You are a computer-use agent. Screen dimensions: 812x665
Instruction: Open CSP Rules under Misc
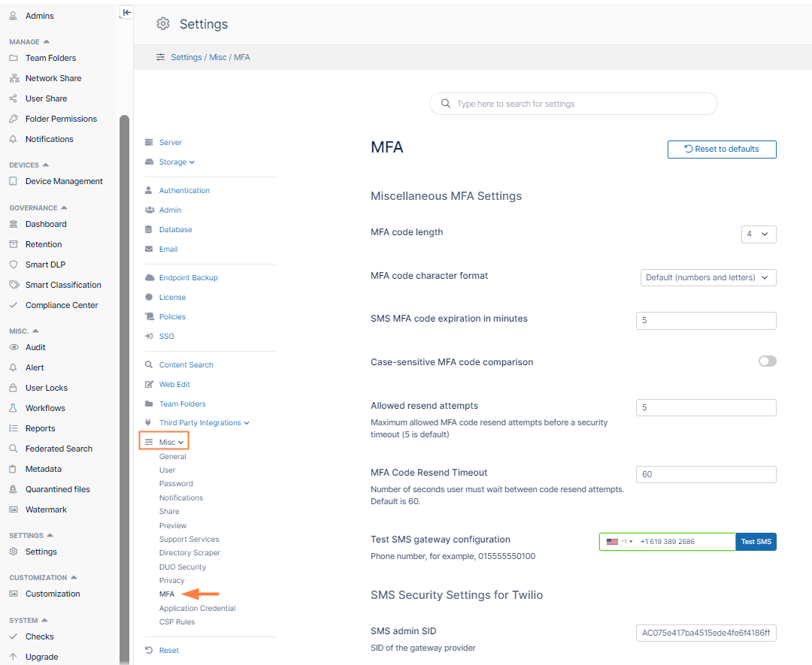coord(177,621)
